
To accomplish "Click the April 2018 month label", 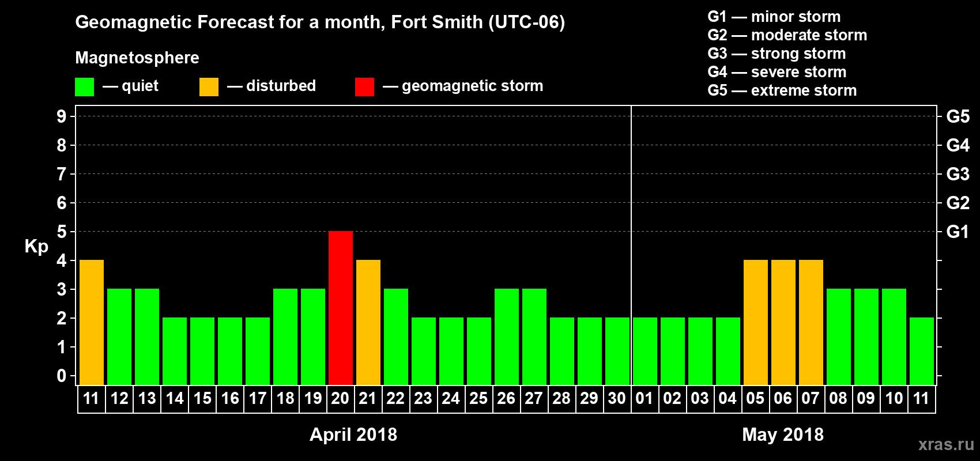I will tap(353, 434).
